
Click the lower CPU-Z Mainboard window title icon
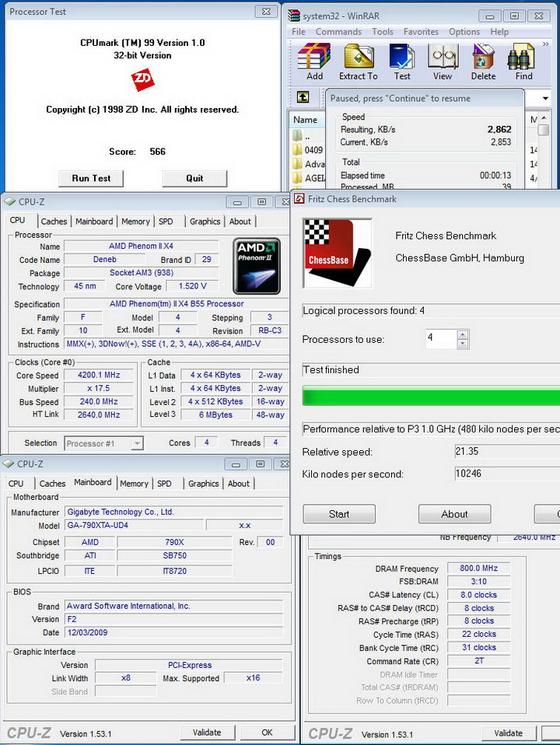point(8,463)
